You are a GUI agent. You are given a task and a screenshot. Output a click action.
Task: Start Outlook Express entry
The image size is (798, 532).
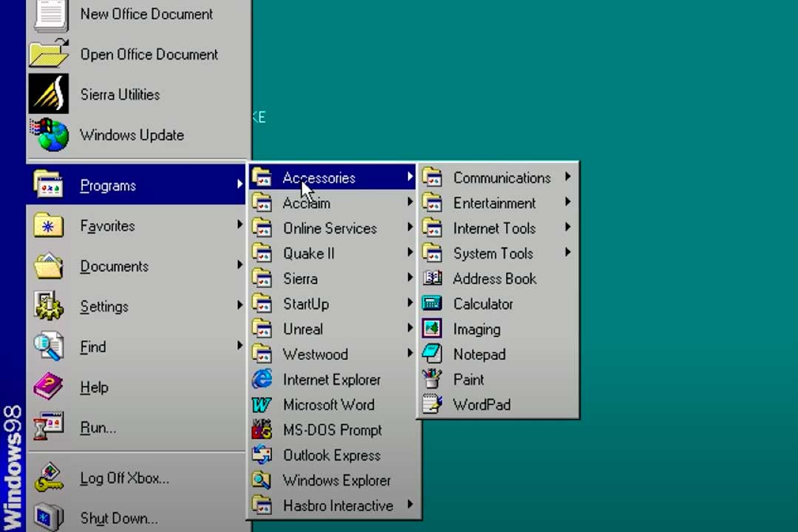click(332, 455)
